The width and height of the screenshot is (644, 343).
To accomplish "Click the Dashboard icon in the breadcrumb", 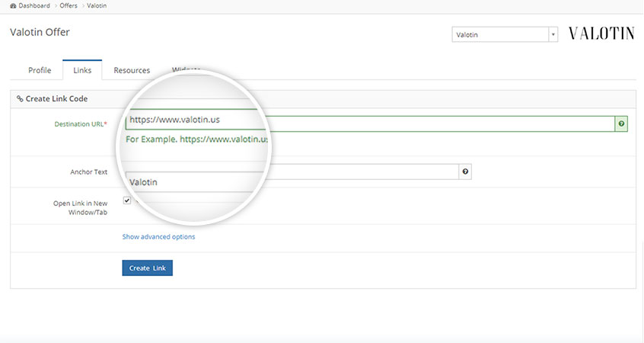I will click(14, 5).
